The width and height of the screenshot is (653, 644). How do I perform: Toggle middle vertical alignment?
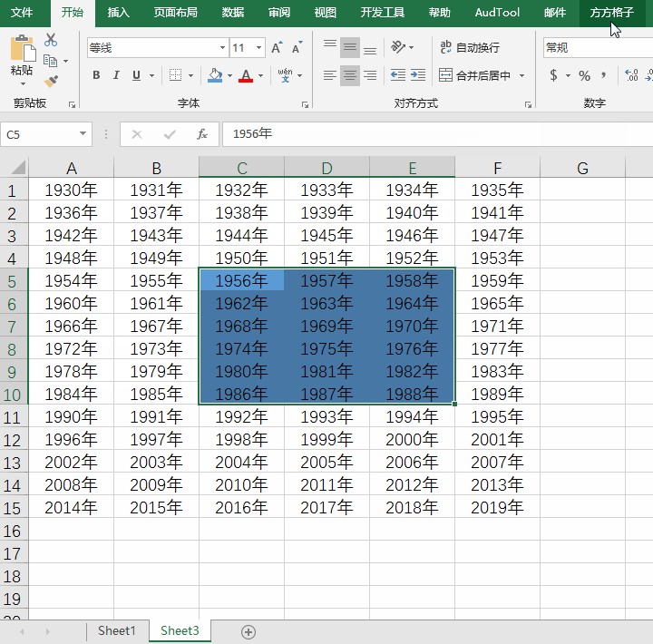[x=350, y=47]
